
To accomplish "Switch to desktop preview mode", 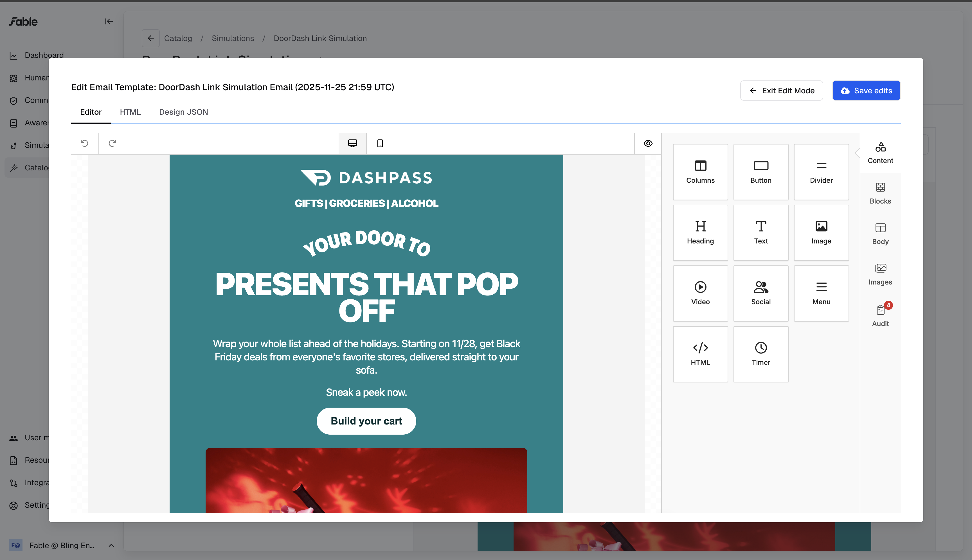I will [352, 143].
